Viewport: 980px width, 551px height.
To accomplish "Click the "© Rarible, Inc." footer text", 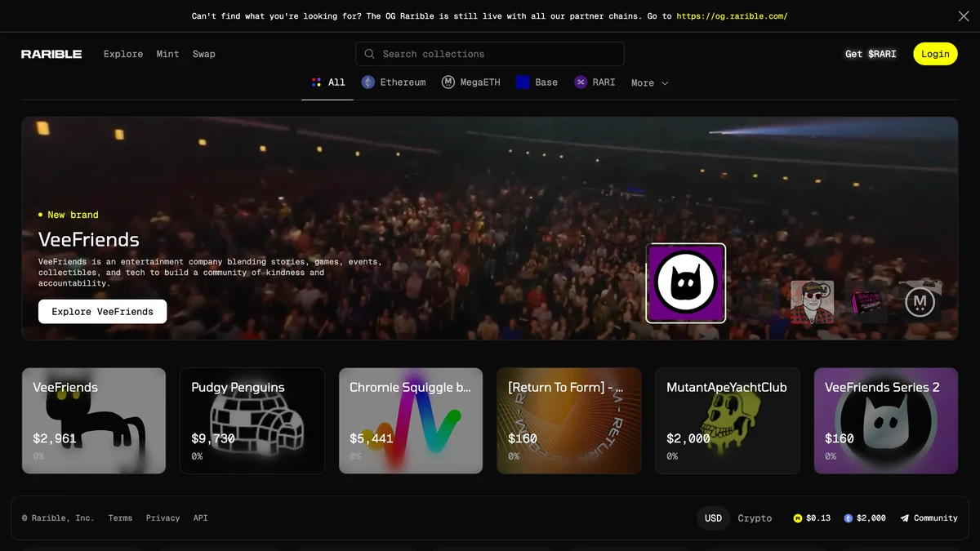I will (x=58, y=518).
